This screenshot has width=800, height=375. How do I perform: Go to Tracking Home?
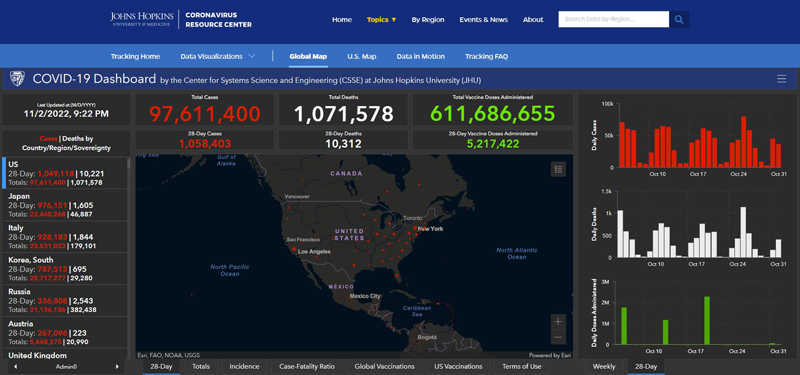(135, 56)
